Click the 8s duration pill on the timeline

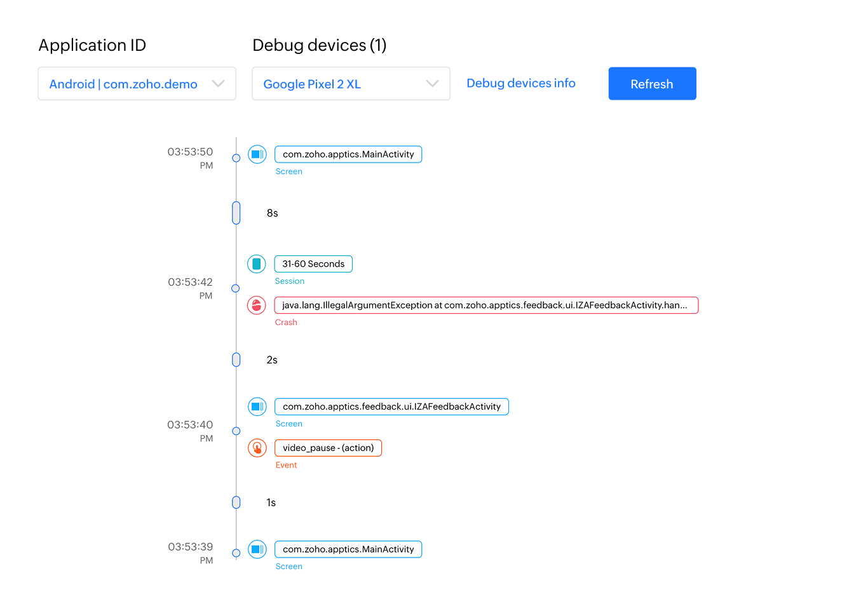236,213
